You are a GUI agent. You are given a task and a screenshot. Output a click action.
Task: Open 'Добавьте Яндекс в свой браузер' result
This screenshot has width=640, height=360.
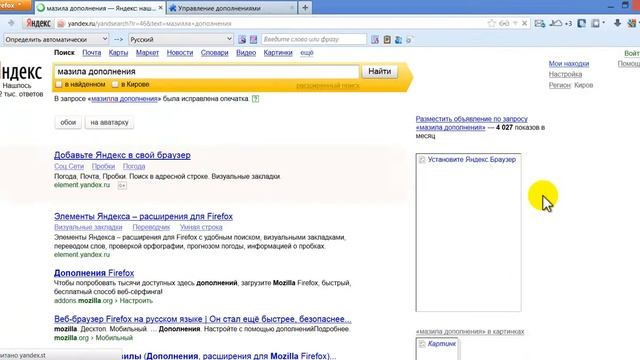point(122,155)
